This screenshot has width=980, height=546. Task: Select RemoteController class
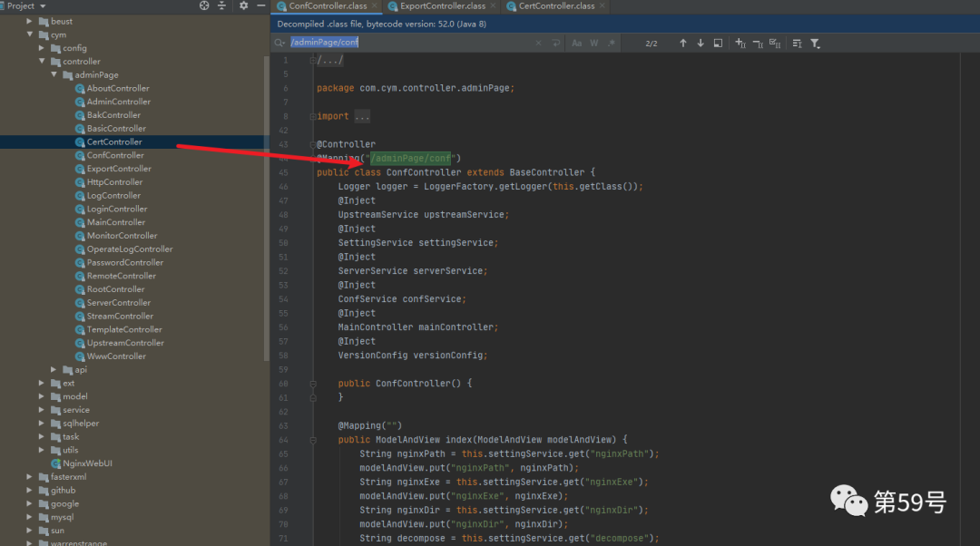122,276
